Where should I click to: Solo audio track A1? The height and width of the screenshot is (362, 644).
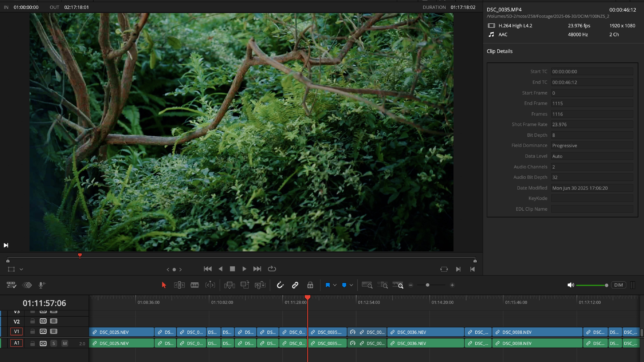coord(53,343)
